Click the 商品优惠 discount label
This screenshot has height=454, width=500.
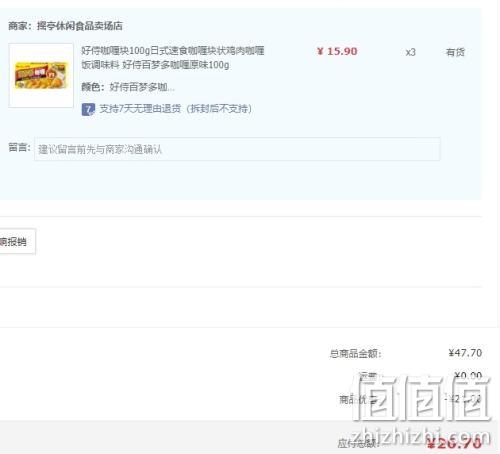pos(358,399)
